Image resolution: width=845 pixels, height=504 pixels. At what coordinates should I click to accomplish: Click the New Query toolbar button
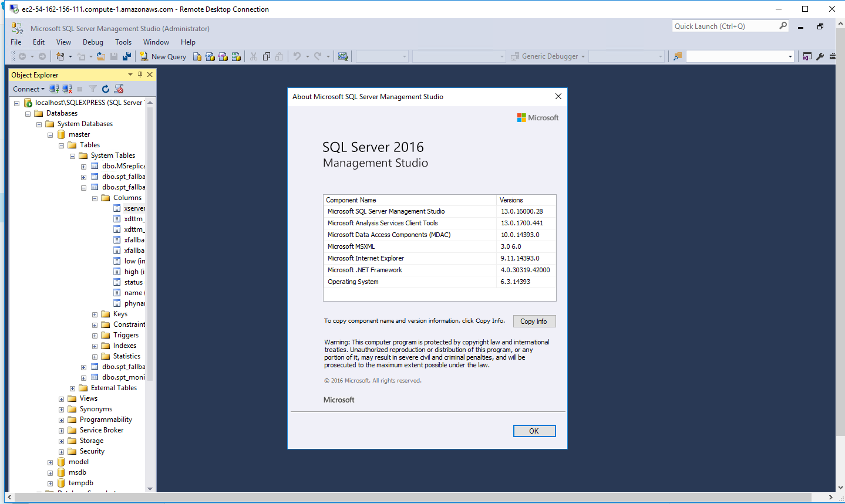point(163,57)
